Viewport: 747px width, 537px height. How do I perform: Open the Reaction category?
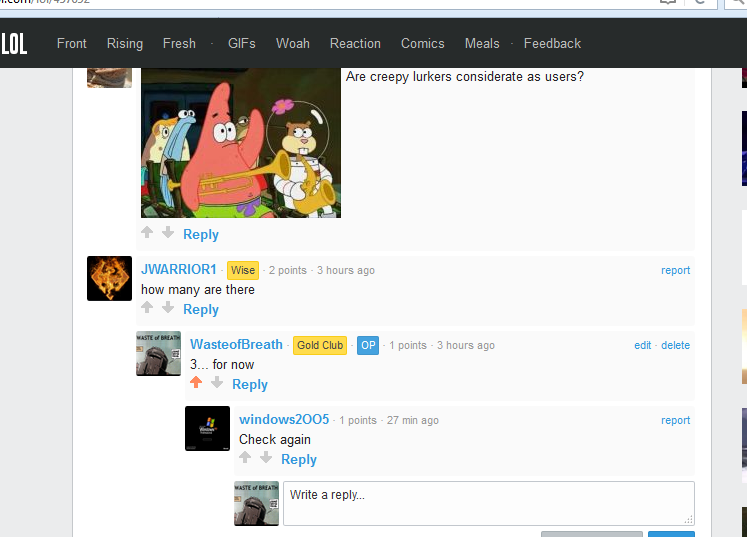pyautogui.click(x=355, y=43)
